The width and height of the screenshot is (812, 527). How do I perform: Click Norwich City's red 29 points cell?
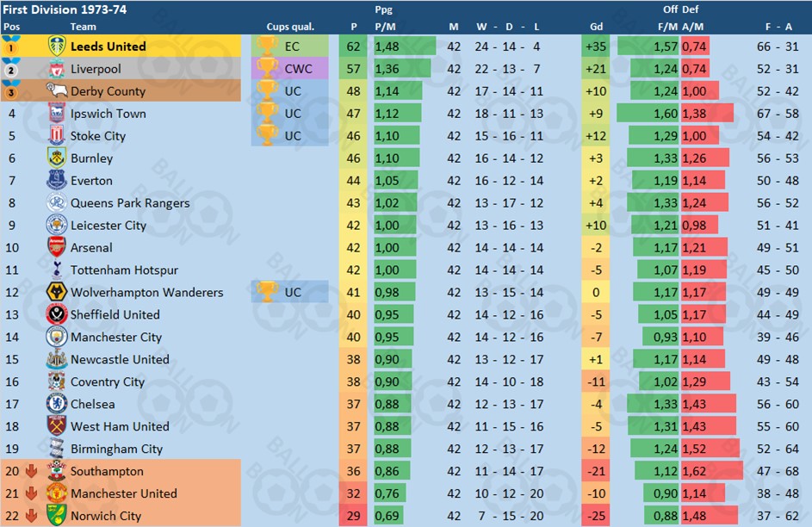pyautogui.click(x=353, y=516)
